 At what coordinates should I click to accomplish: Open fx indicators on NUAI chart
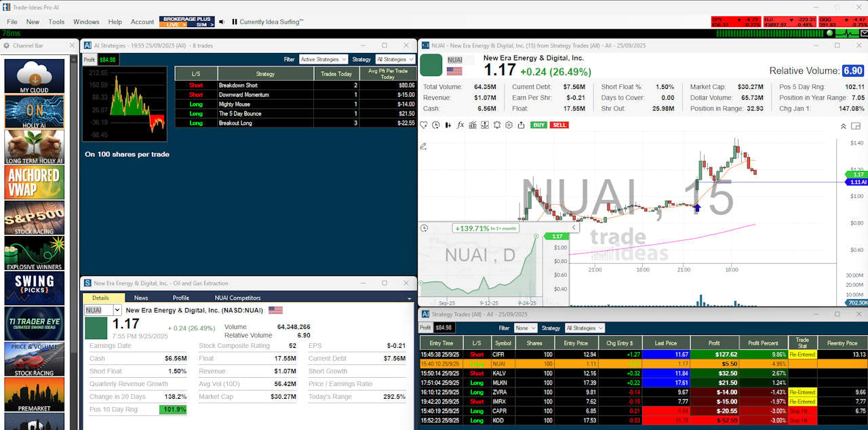pyautogui.click(x=460, y=125)
